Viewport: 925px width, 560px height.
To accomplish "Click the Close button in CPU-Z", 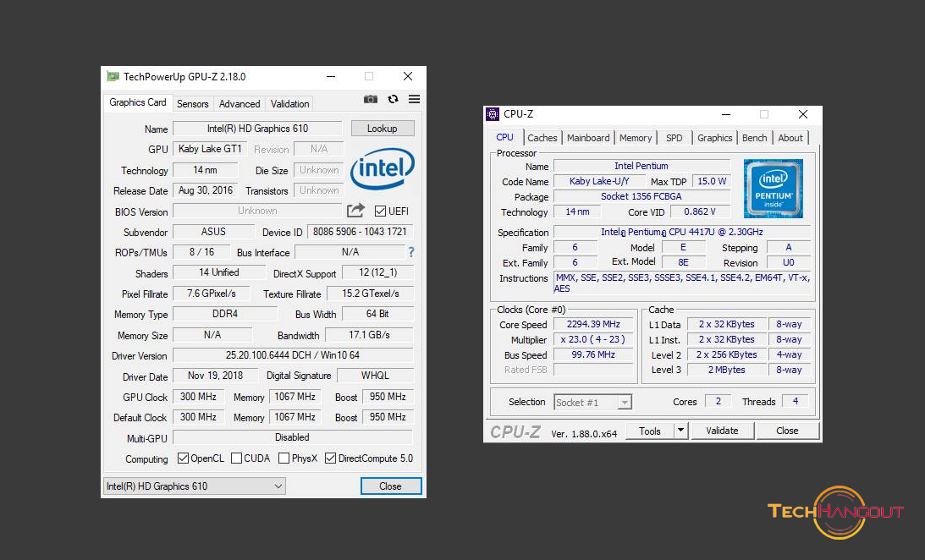I will pyautogui.click(x=787, y=431).
